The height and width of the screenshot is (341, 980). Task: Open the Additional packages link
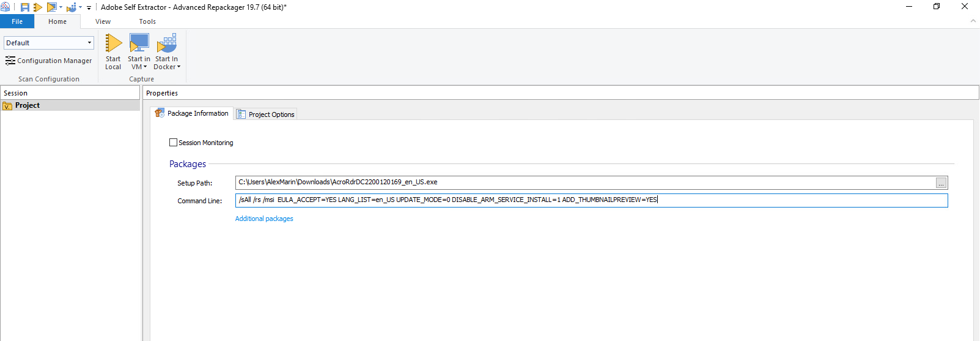coord(264,219)
